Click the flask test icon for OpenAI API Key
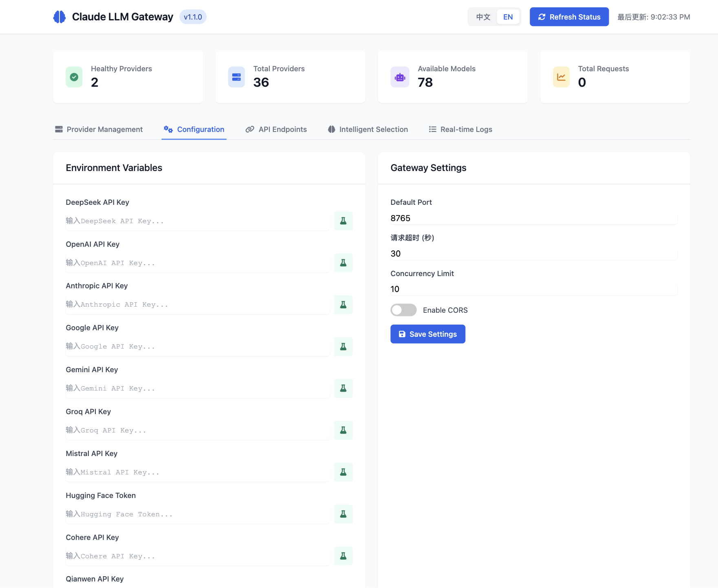The width and height of the screenshot is (718, 588). coord(343,263)
